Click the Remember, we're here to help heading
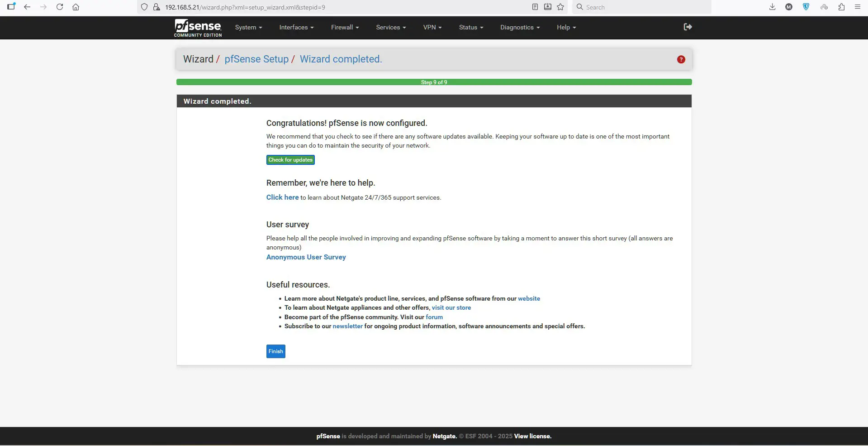Screen dimensions: 868x446 coord(321,183)
